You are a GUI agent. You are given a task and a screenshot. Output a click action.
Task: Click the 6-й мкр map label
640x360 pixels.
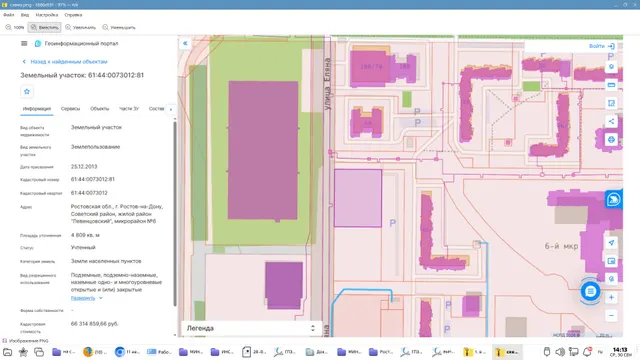point(561,246)
